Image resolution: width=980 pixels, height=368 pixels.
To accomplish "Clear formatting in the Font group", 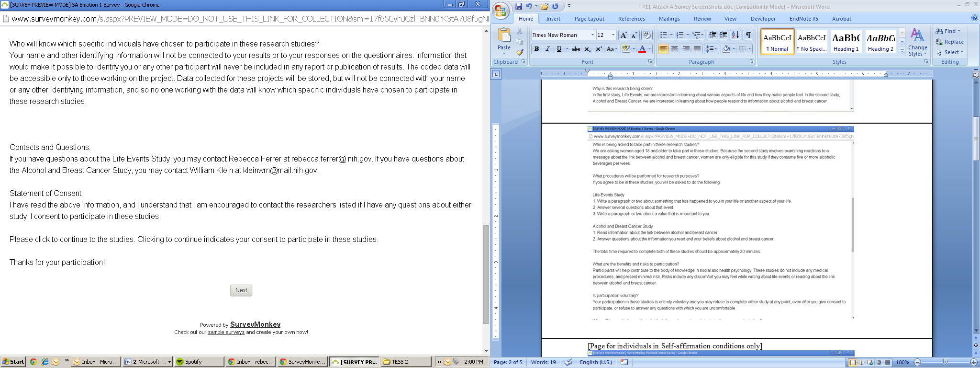I will coord(647,35).
